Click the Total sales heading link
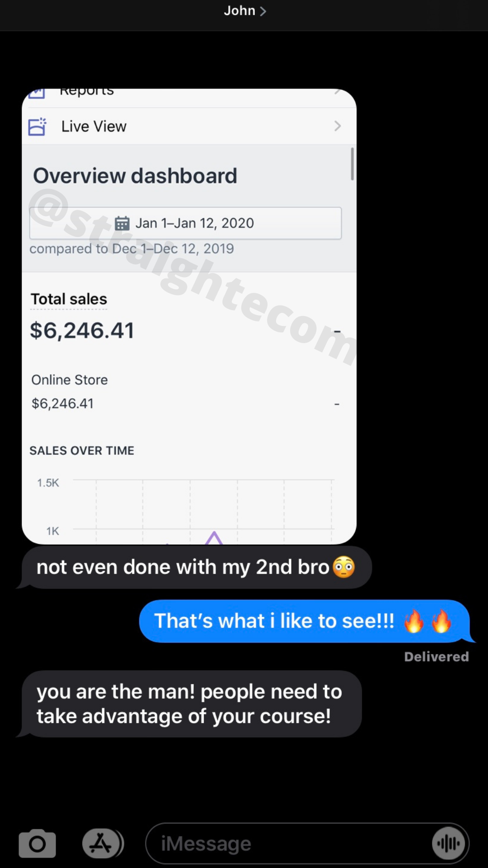The image size is (488, 868). pos(69,299)
